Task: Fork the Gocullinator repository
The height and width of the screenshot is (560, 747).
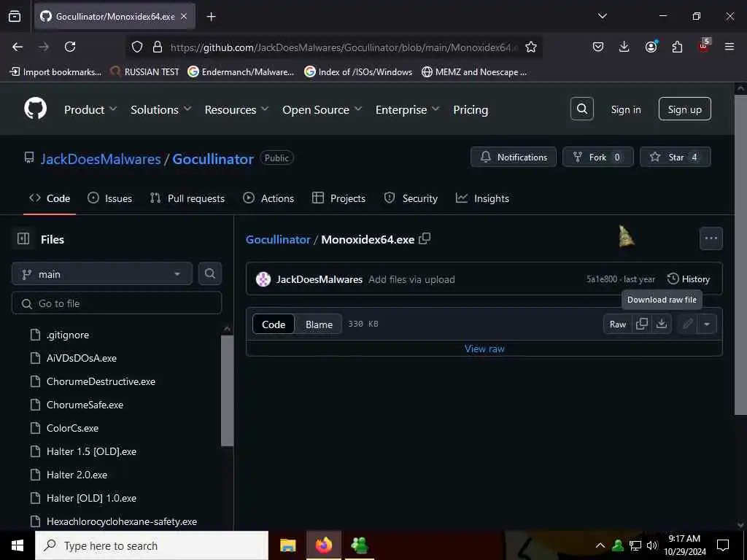Action: tap(597, 157)
